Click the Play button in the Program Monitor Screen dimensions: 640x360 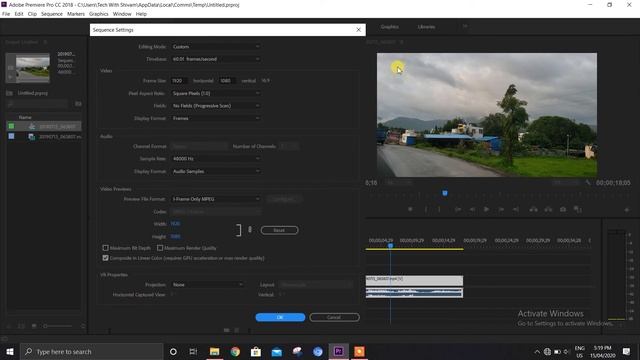[x=487, y=209]
